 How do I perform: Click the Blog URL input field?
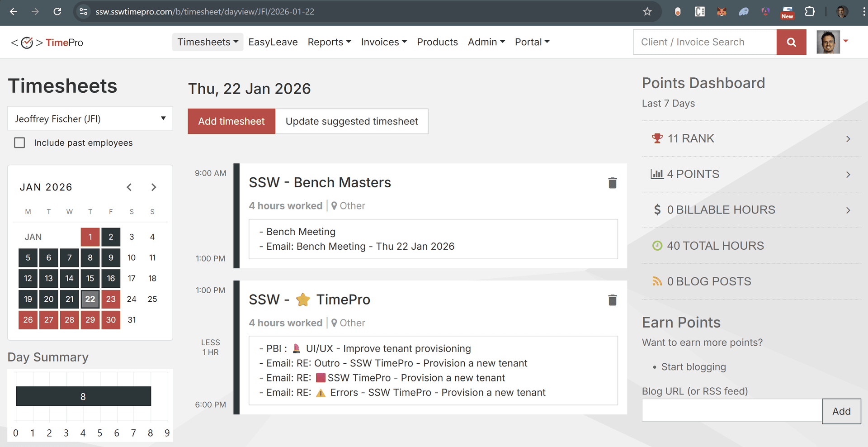tap(732, 410)
